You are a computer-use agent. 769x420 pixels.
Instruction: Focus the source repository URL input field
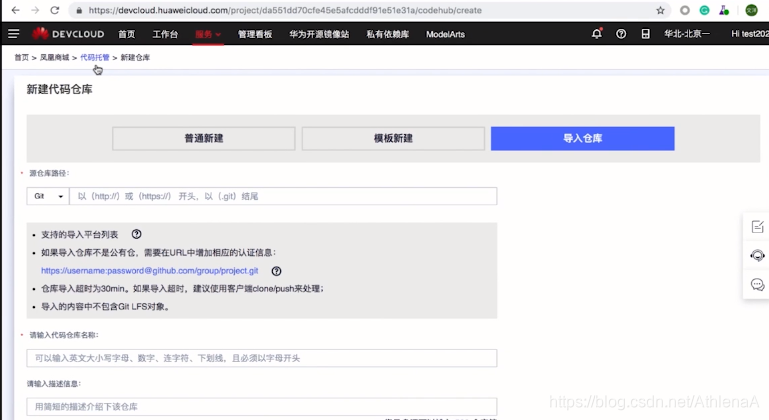[283, 196]
